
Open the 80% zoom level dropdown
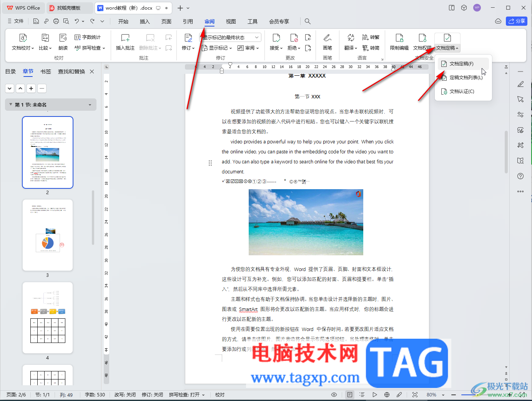pyautogui.click(x=436, y=394)
